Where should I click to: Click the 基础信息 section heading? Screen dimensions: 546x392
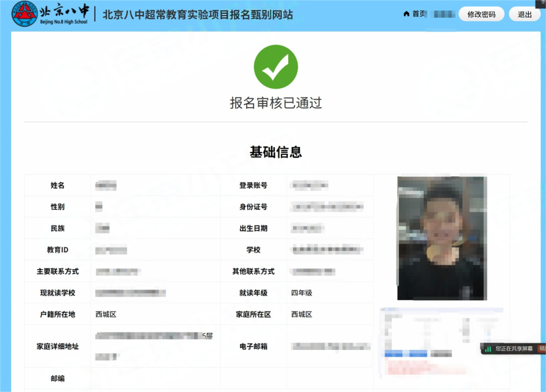pos(276,152)
